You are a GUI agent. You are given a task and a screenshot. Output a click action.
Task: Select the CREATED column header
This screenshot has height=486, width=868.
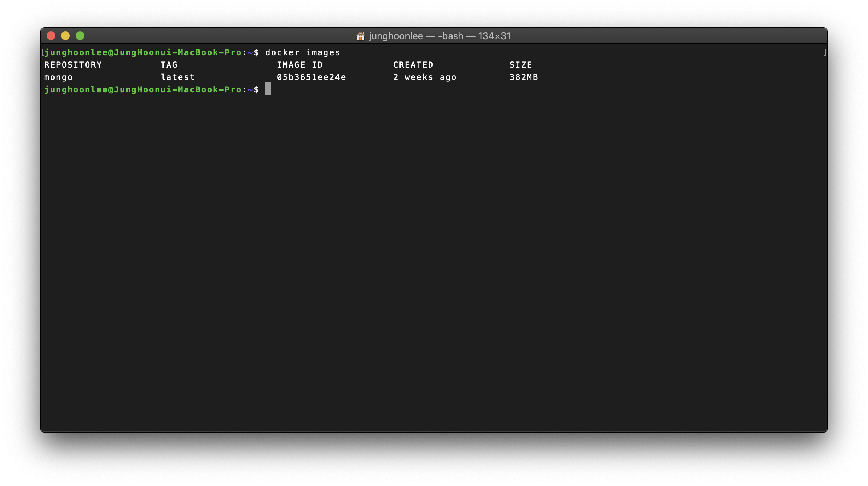click(413, 65)
